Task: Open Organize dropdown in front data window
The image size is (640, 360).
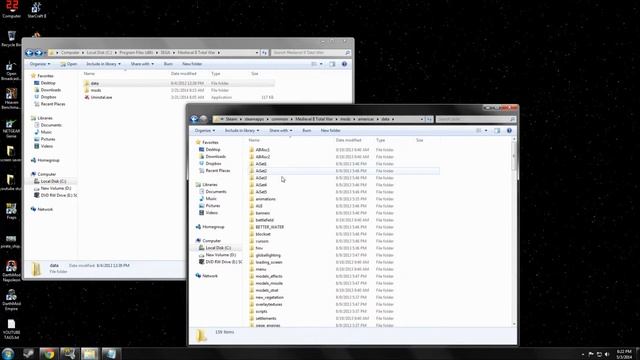Action: coord(204,131)
